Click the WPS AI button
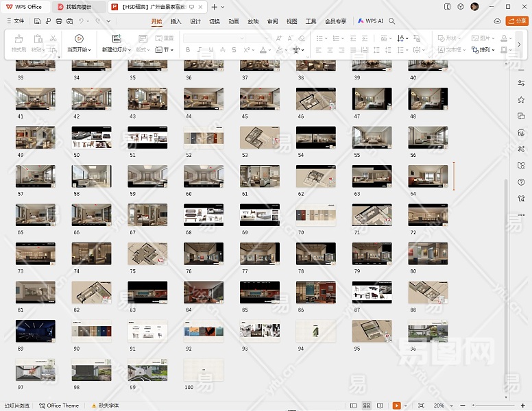Image resolution: width=532 pixels, height=411 pixels. pos(370,21)
